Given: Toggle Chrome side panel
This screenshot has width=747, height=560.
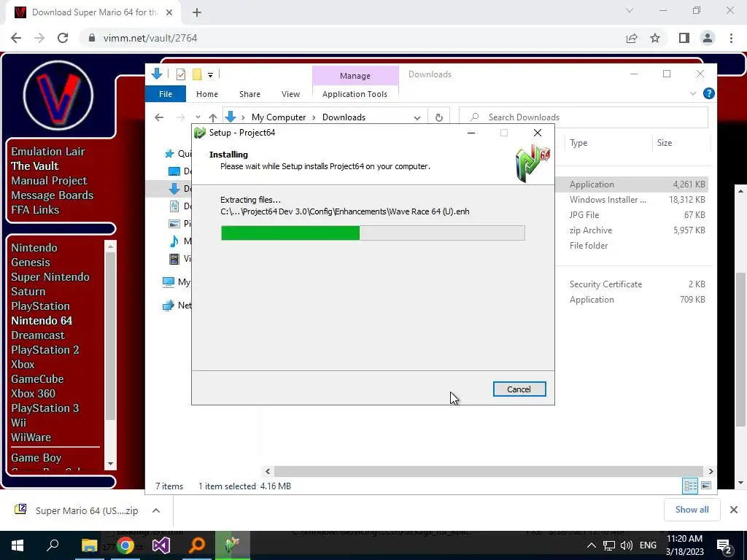Looking at the screenshot, I should 684,38.
